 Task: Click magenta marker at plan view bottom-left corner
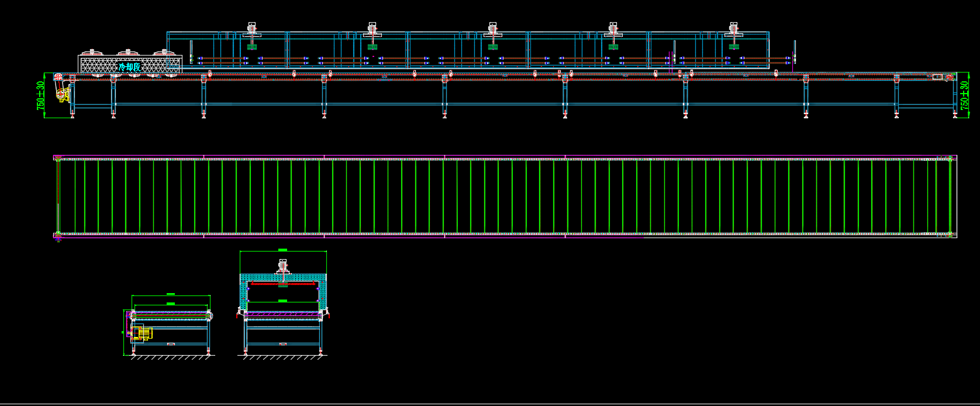pos(58,238)
